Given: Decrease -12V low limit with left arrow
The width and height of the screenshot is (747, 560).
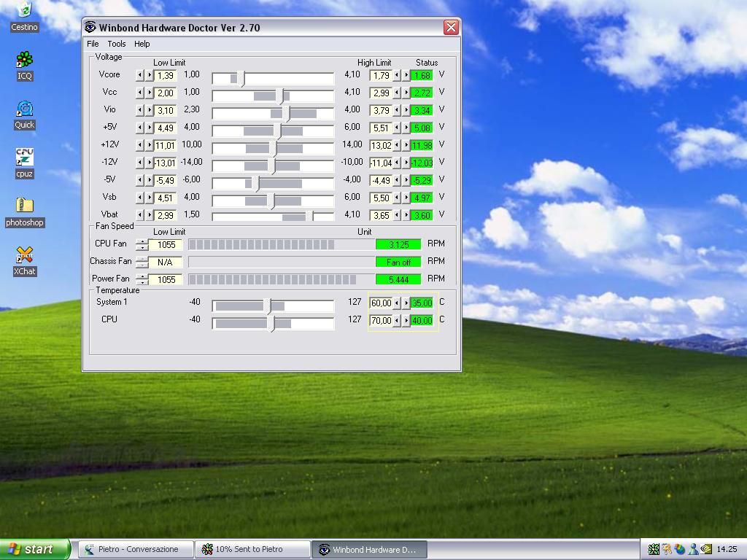Looking at the screenshot, I should [139, 163].
